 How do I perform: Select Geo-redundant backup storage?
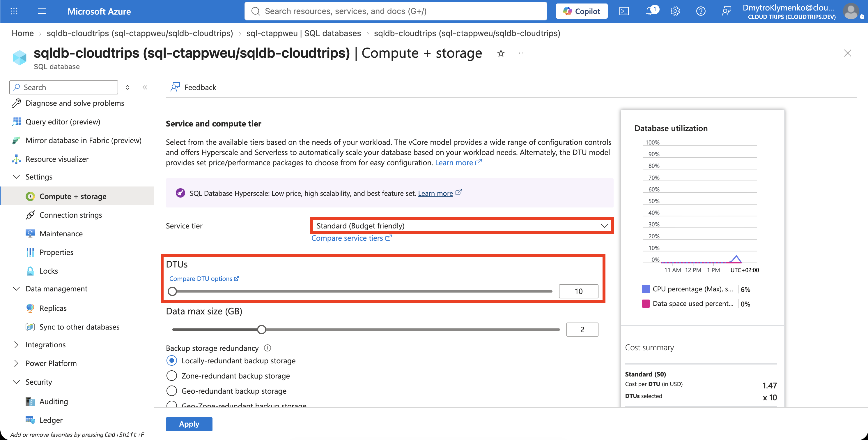pyautogui.click(x=171, y=391)
